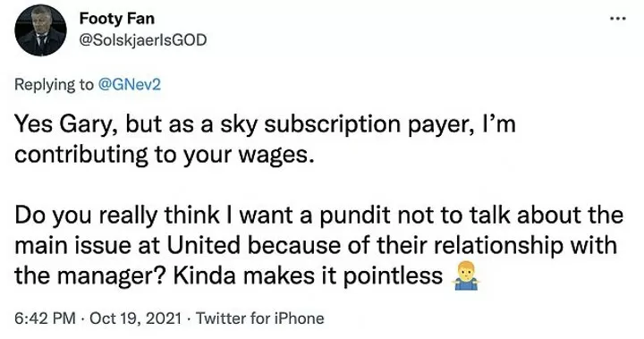Click the shrugging person emoji

tap(465, 276)
